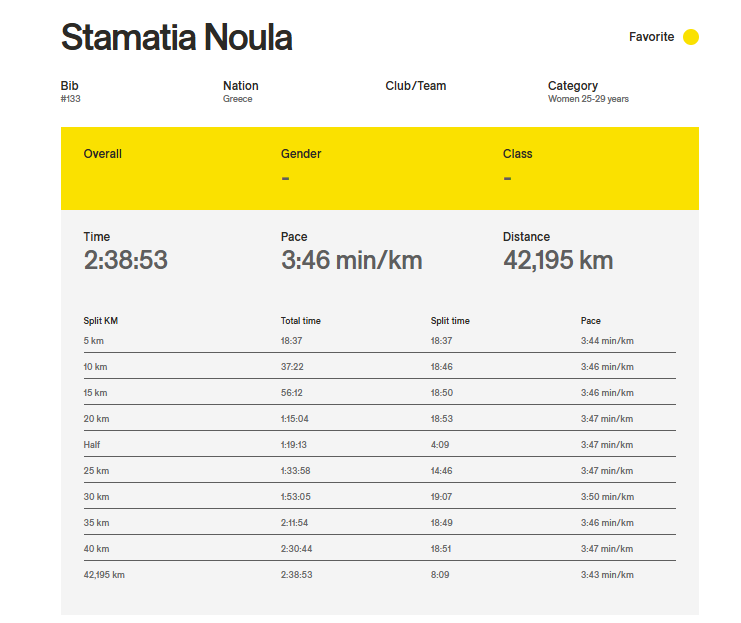The width and height of the screenshot is (741, 623).
Task: Click split time 4:09 in Half row
Action: [x=439, y=445]
